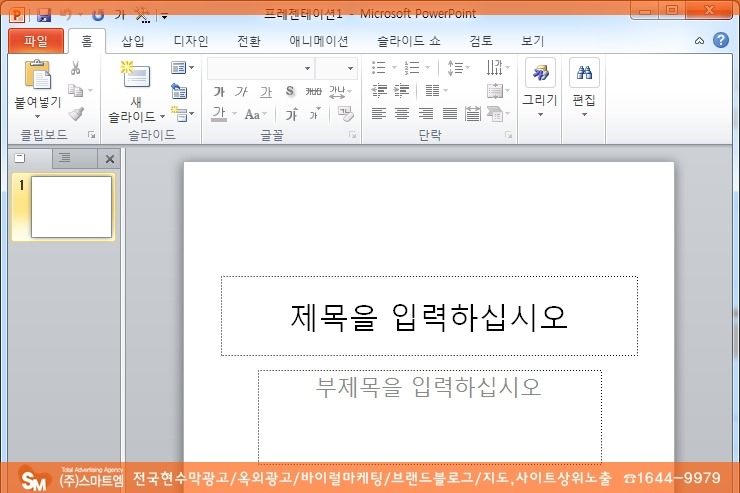Toggle italic text formatting
The height and width of the screenshot is (493, 740).
coord(240,92)
